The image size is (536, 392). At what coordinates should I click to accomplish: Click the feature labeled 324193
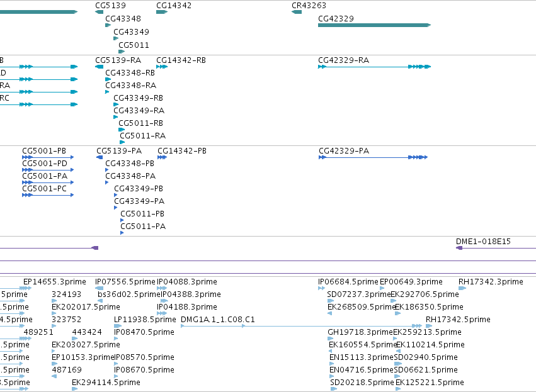(x=66, y=294)
